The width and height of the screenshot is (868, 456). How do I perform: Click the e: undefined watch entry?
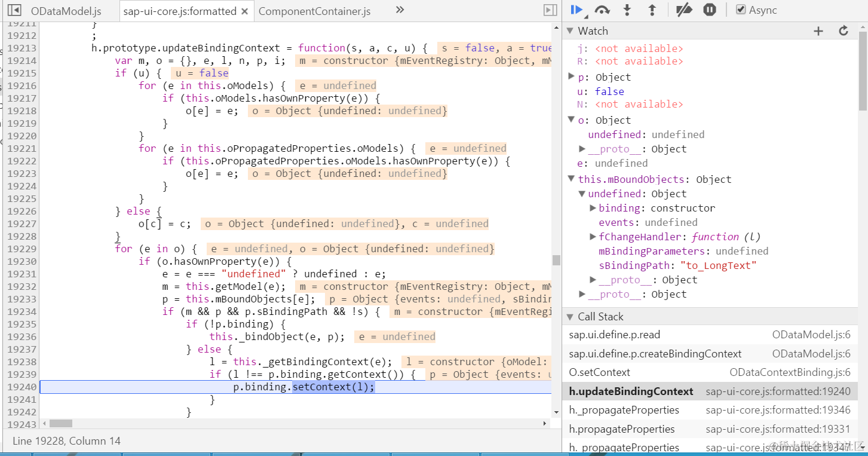tap(612, 163)
